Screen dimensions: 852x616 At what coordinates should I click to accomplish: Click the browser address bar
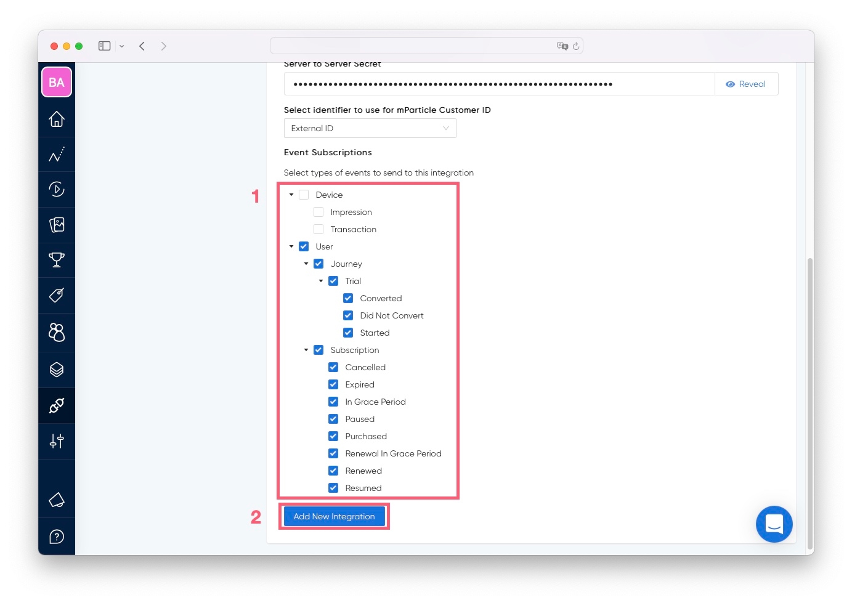coord(426,46)
